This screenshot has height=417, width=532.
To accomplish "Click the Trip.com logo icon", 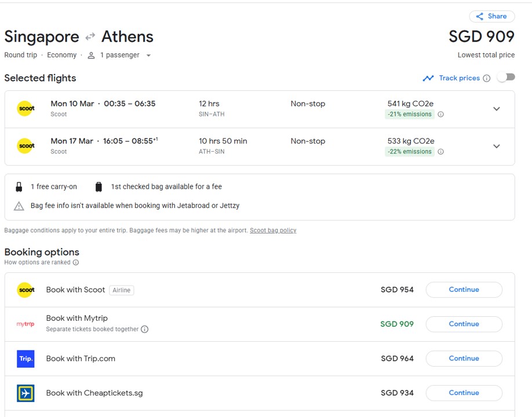I will [25, 359].
